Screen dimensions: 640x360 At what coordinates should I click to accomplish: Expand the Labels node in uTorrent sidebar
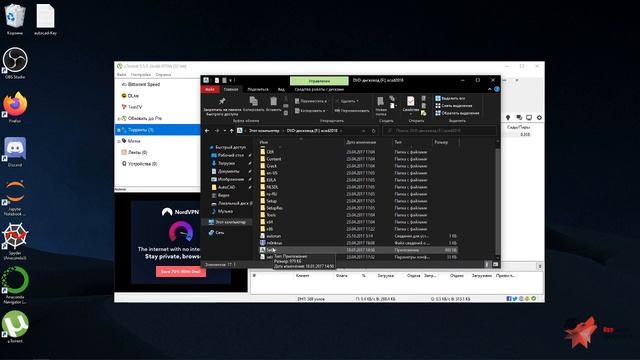coord(119,141)
